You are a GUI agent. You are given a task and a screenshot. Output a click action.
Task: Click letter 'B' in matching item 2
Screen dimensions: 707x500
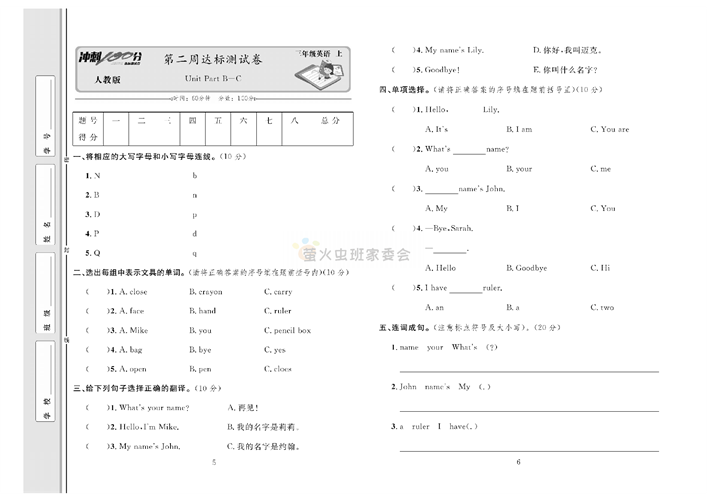[x=96, y=195]
